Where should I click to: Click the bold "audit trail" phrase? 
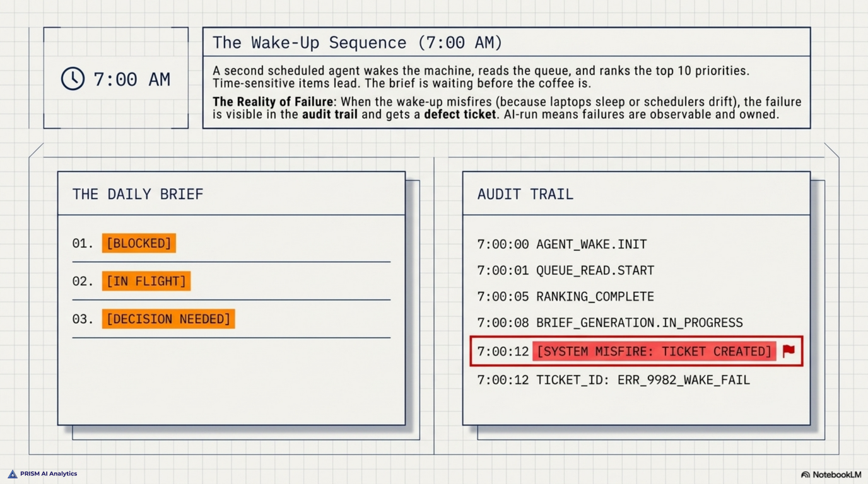[x=330, y=115]
